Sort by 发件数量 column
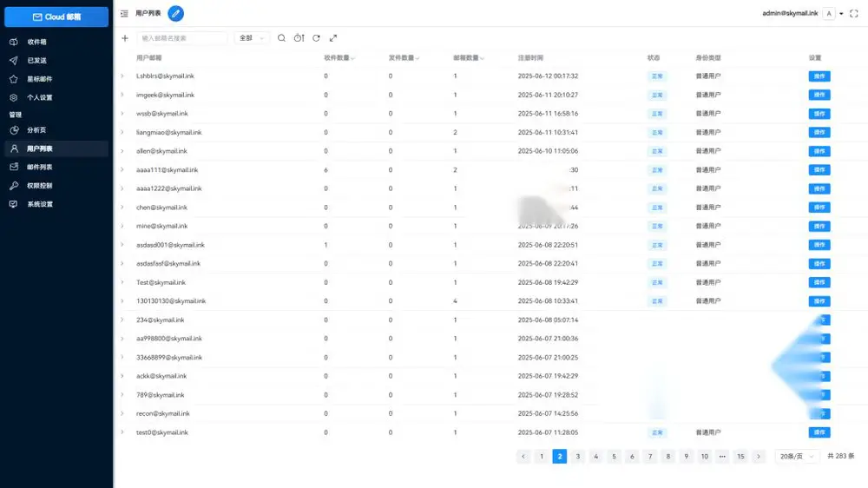The width and height of the screenshot is (868, 488). [404, 57]
